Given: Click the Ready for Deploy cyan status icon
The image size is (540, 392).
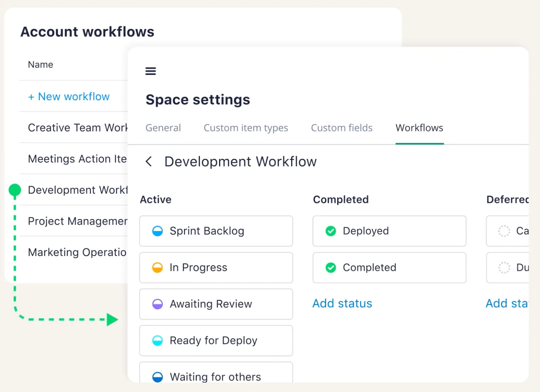Looking at the screenshot, I should point(157,341).
